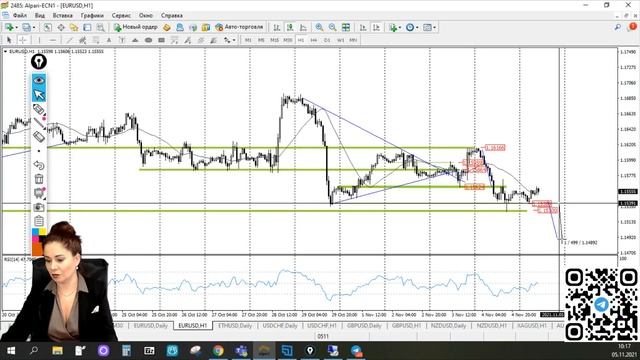
Task: Click the undo arrow in drawing overlay
Action: point(39,165)
